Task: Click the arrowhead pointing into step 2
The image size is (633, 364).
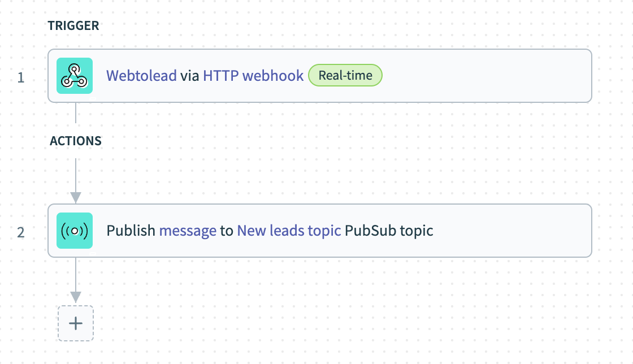Action: 75,197
